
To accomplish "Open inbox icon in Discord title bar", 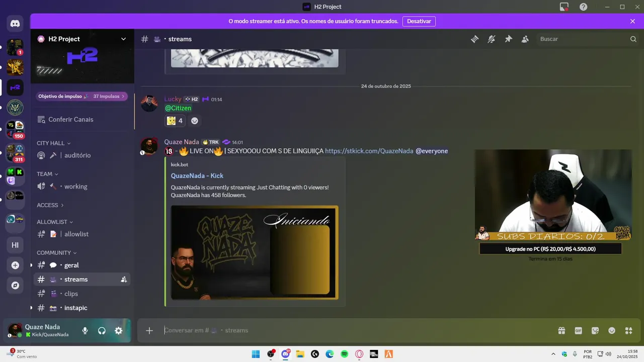I will coord(564,7).
